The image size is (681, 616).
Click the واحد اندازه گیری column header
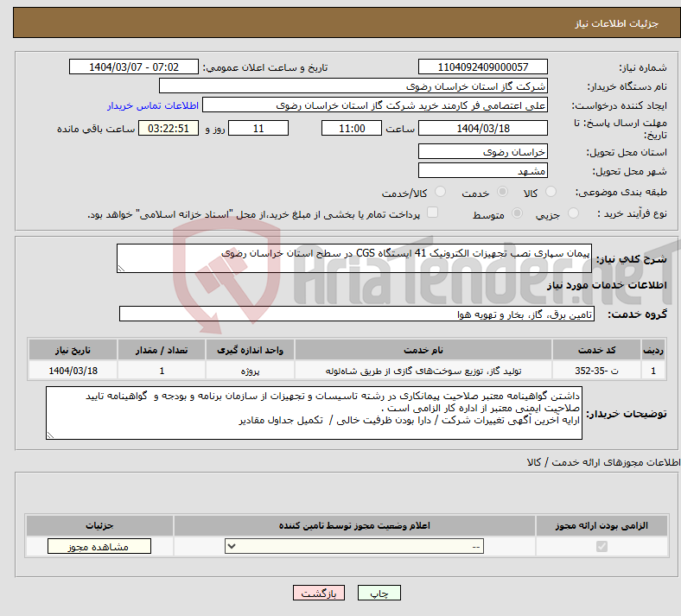250,350
